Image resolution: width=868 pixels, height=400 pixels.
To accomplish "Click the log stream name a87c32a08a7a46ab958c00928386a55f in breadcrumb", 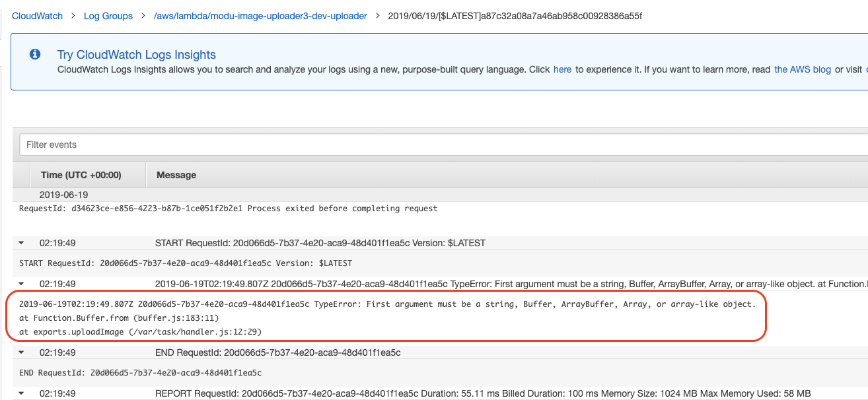I will point(515,16).
